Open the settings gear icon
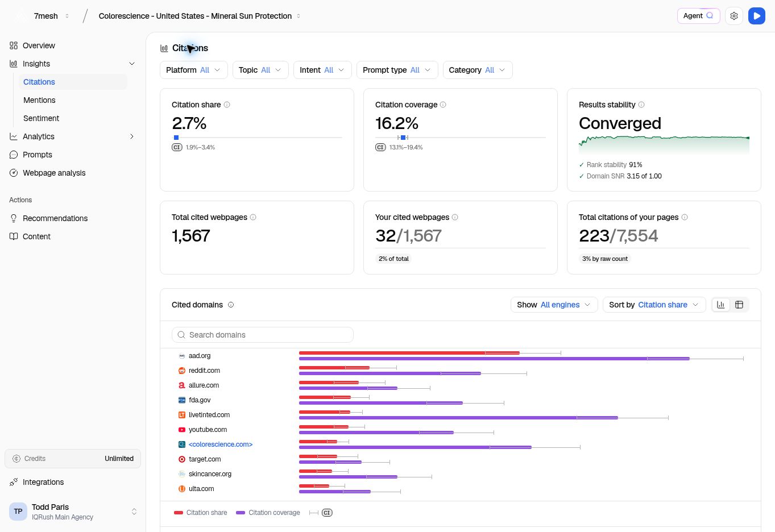The image size is (775, 532). [x=734, y=16]
